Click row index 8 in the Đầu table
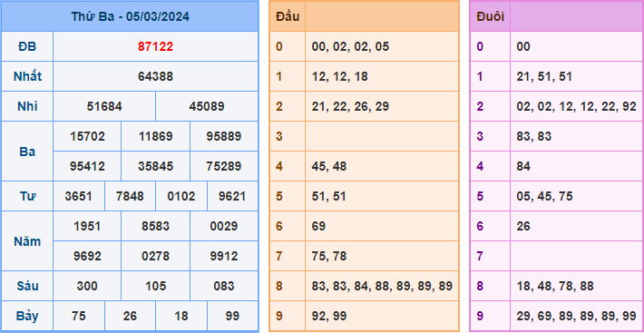 tap(279, 286)
